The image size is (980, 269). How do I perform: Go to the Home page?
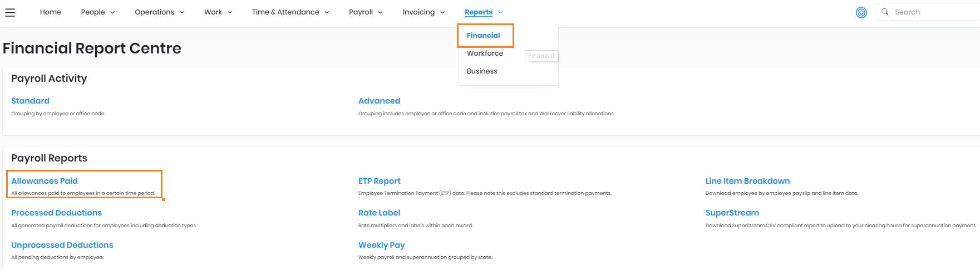[51, 12]
